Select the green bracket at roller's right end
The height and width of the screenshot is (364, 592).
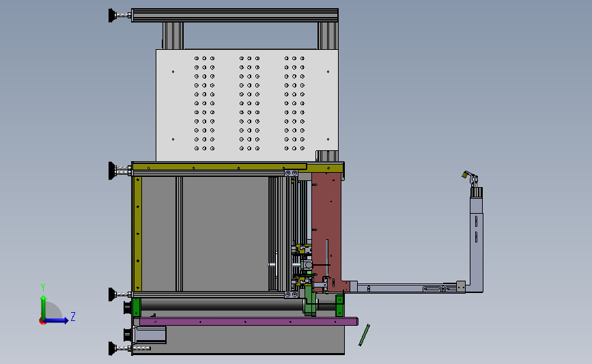click(x=340, y=305)
